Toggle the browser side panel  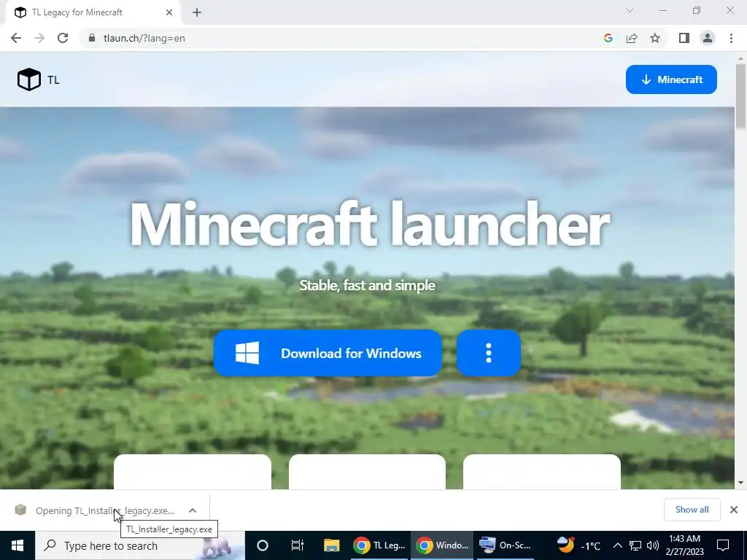coord(684,38)
